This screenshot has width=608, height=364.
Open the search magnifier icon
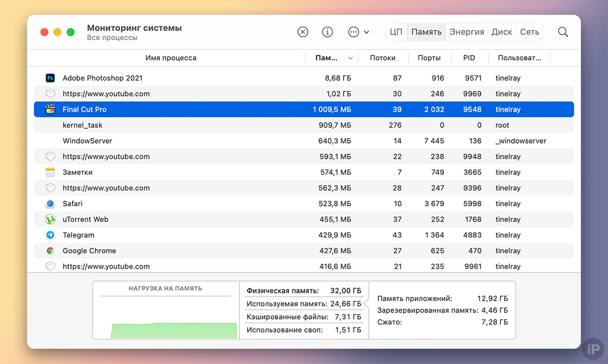point(563,32)
